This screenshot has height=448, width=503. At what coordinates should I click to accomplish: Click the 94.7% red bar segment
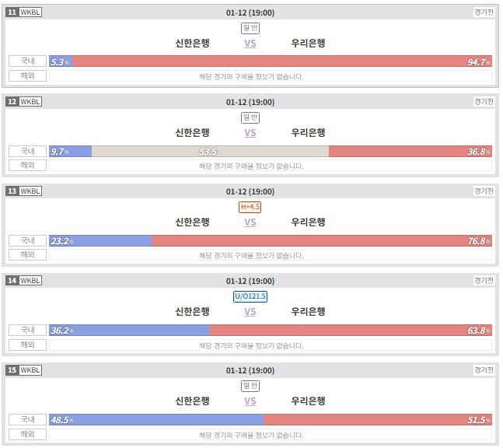point(280,61)
